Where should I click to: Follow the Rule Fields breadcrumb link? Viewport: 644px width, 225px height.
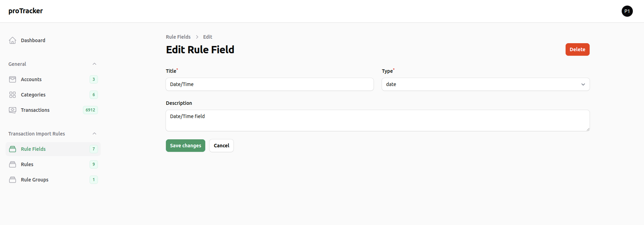click(178, 37)
